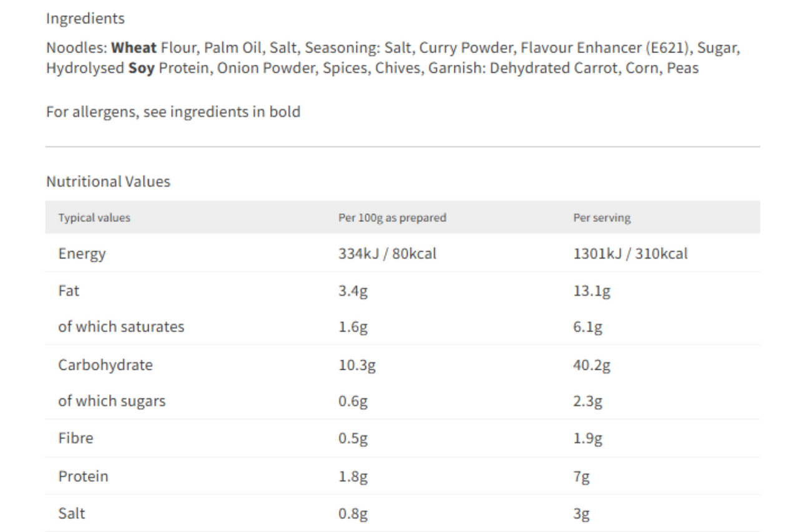Image resolution: width=799 pixels, height=532 pixels.
Task: Click the allergens note in bold text
Action: pos(174,112)
